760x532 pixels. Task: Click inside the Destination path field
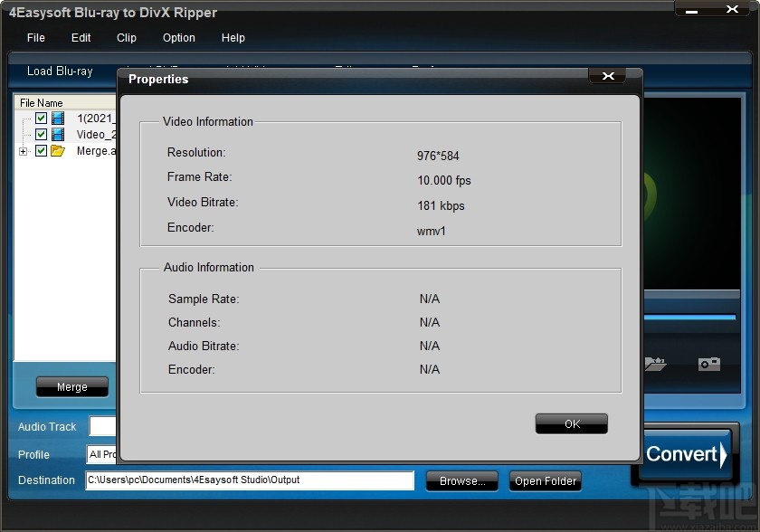coord(249,480)
